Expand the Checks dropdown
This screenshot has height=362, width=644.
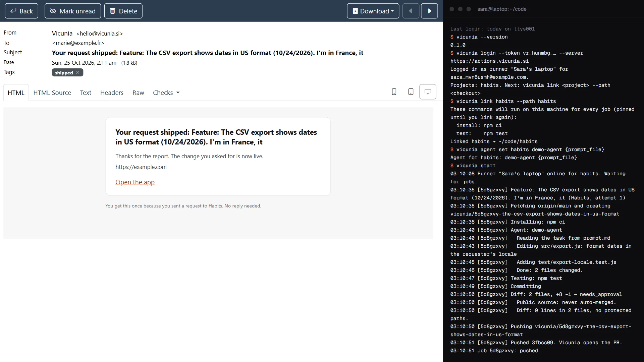pos(166,93)
